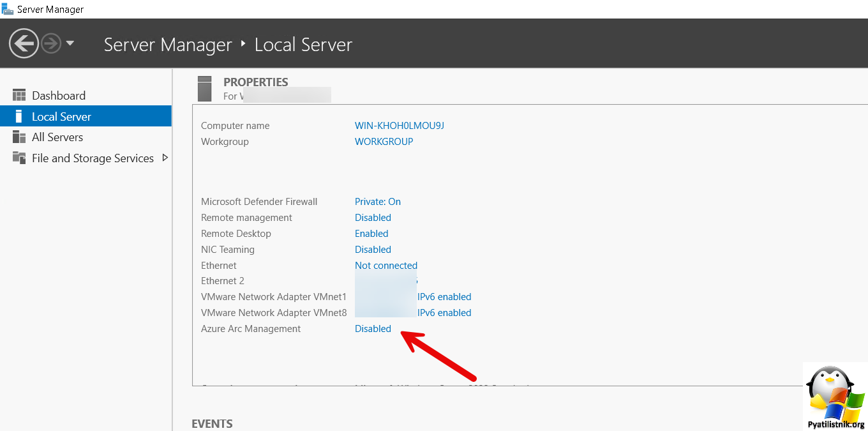Open computer name WIN-KHOH0LMOU9J link
The width and height of the screenshot is (868, 431).
[x=399, y=126]
